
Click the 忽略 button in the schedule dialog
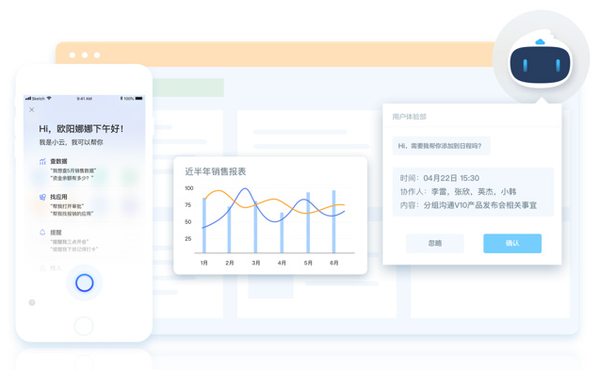(x=435, y=243)
